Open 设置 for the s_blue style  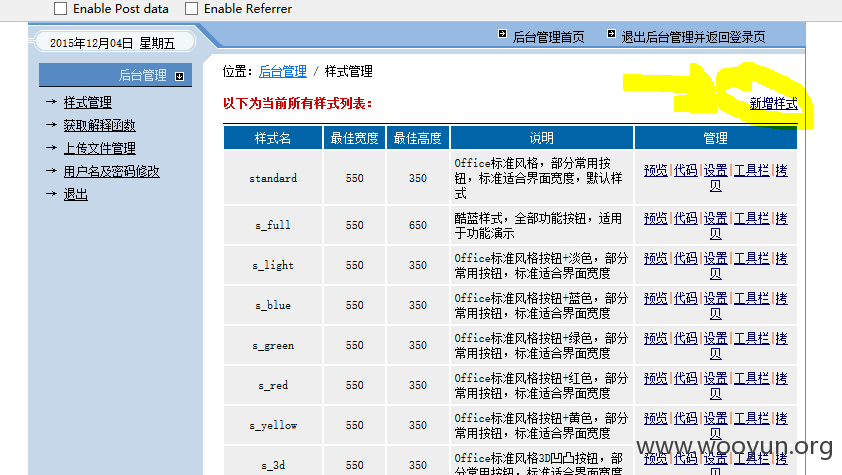pos(715,298)
